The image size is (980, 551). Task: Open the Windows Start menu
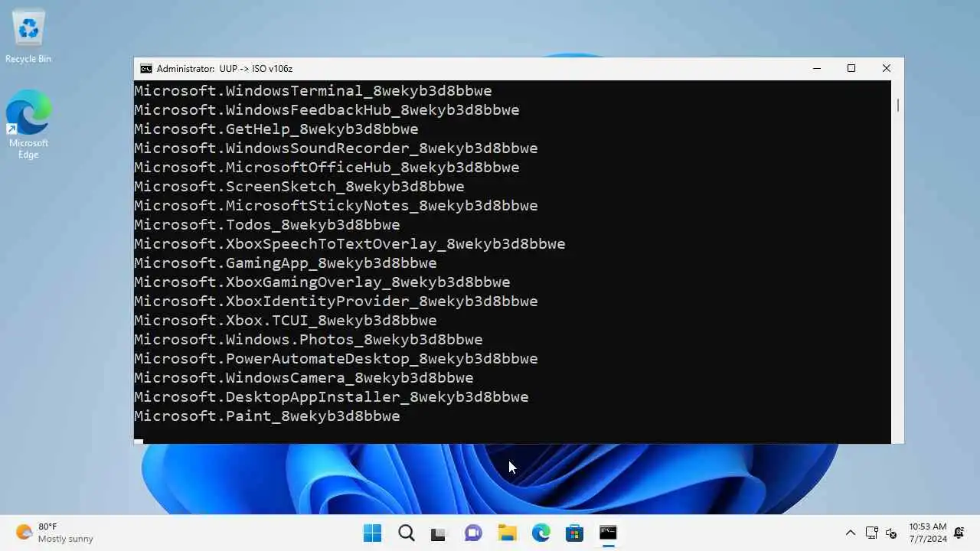pyautogui.click(x=373, y=533)
